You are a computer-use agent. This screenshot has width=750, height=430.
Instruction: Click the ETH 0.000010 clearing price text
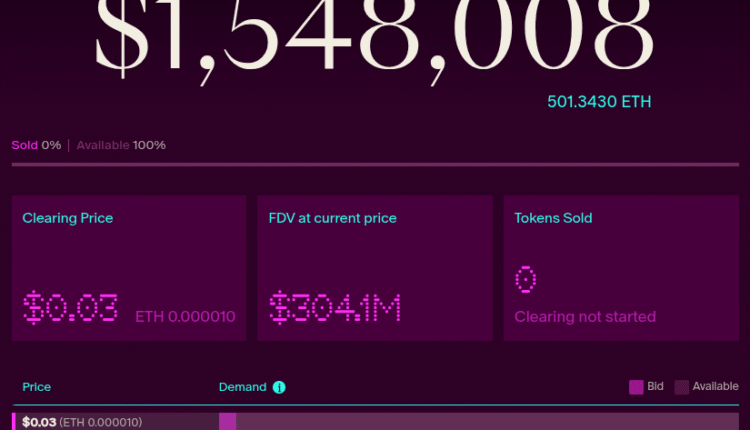(x=185, y=317)
